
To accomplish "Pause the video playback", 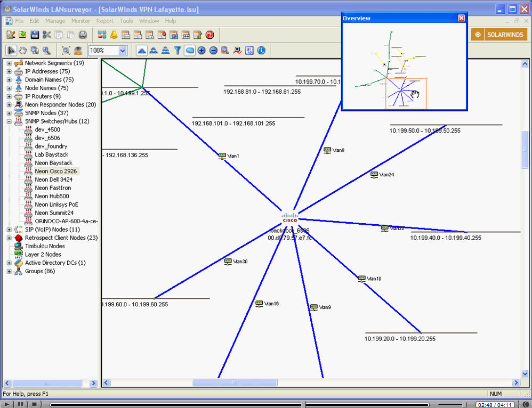I will click(x=21, y=404).
